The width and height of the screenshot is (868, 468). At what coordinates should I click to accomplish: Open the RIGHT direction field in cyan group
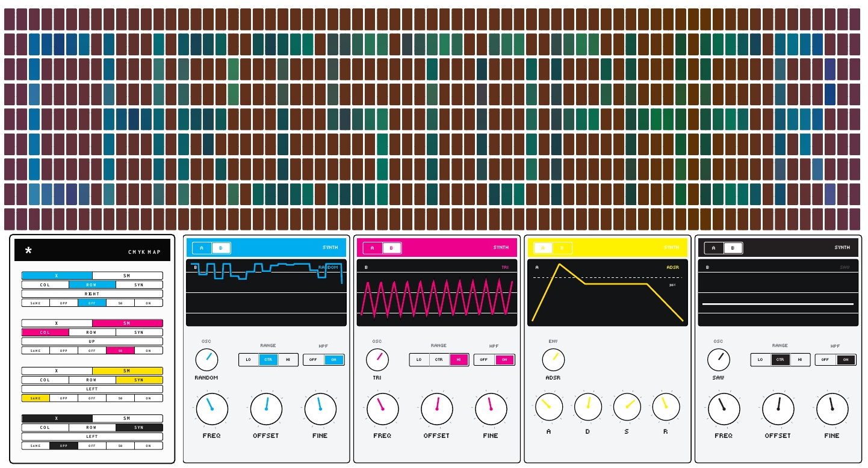click(92, 294)
